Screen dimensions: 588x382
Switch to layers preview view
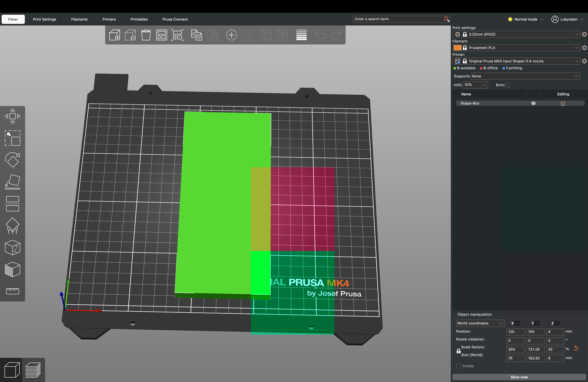pyautogui.click(x=33, y=370)
